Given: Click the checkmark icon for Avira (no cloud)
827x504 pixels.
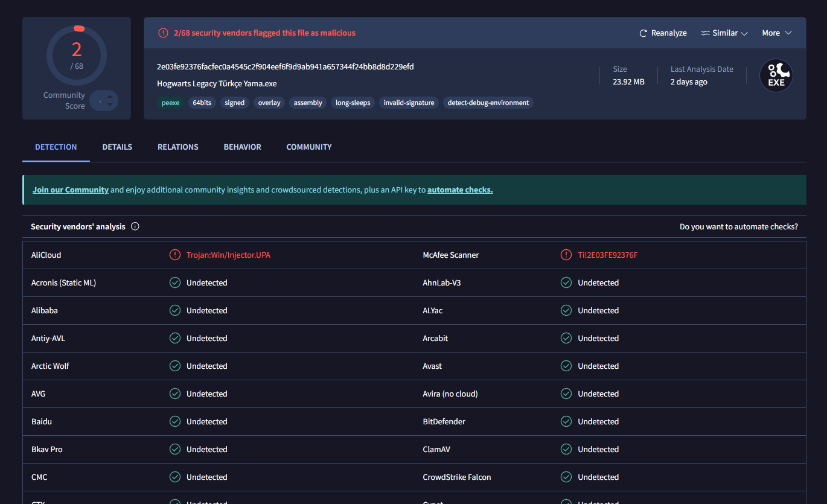Looking at the screenshot, I should tap(566, 394).
